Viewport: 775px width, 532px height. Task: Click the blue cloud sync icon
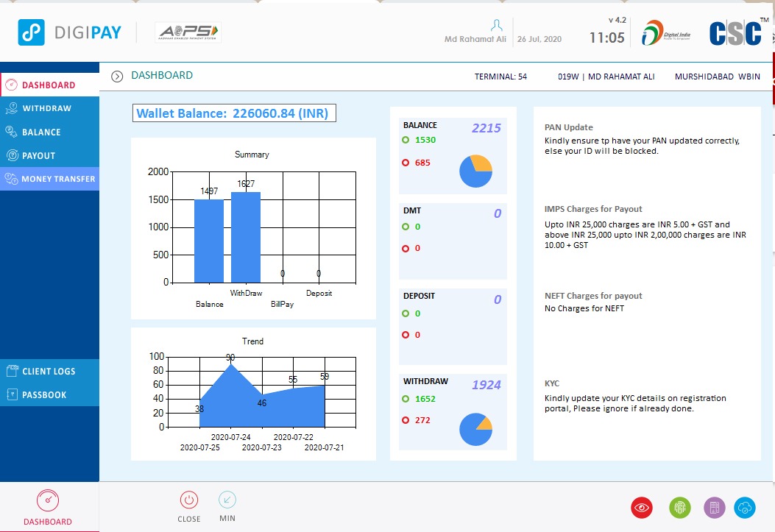(745, 507)
